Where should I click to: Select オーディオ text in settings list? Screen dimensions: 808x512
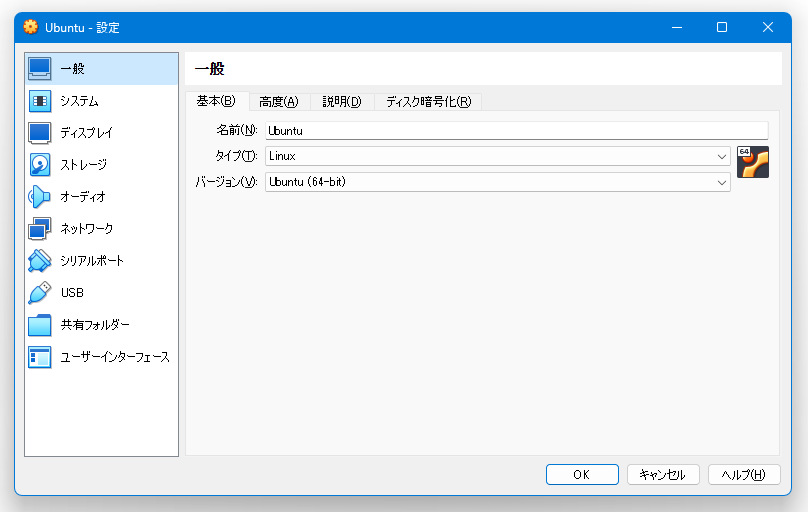(83, 197)
